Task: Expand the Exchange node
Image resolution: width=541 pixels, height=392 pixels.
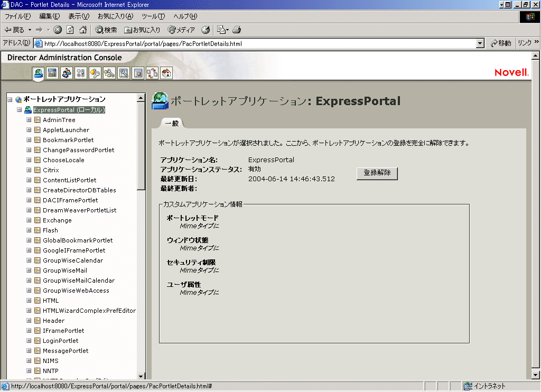Action: pyautogui.click(x=29, y=220)
